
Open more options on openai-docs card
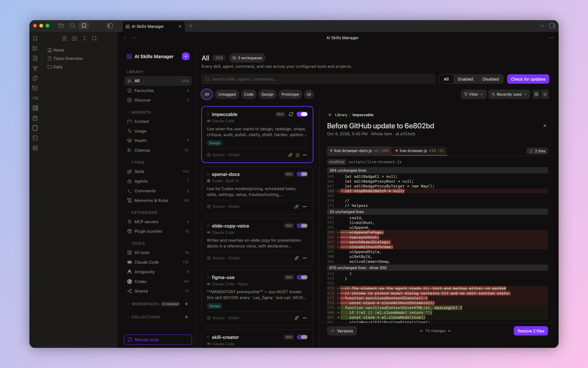pos(305,207)
